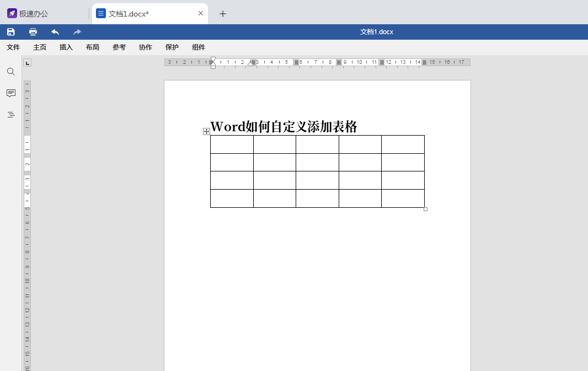The height and width of the screenshot is (371, 588).
Task: Select the 文档1.docx* tab
Action: pyautogui.click(x=150, y=14)
